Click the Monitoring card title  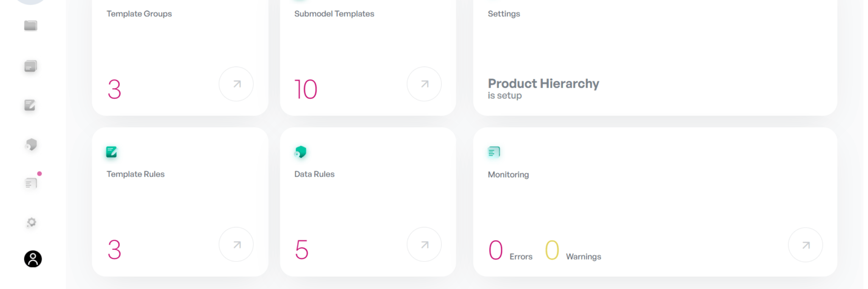508,175
